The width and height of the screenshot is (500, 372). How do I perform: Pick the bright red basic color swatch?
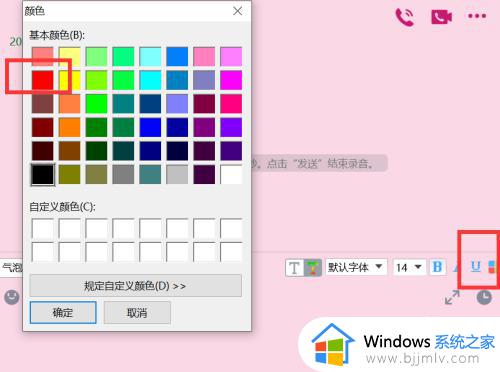[43, 80]
